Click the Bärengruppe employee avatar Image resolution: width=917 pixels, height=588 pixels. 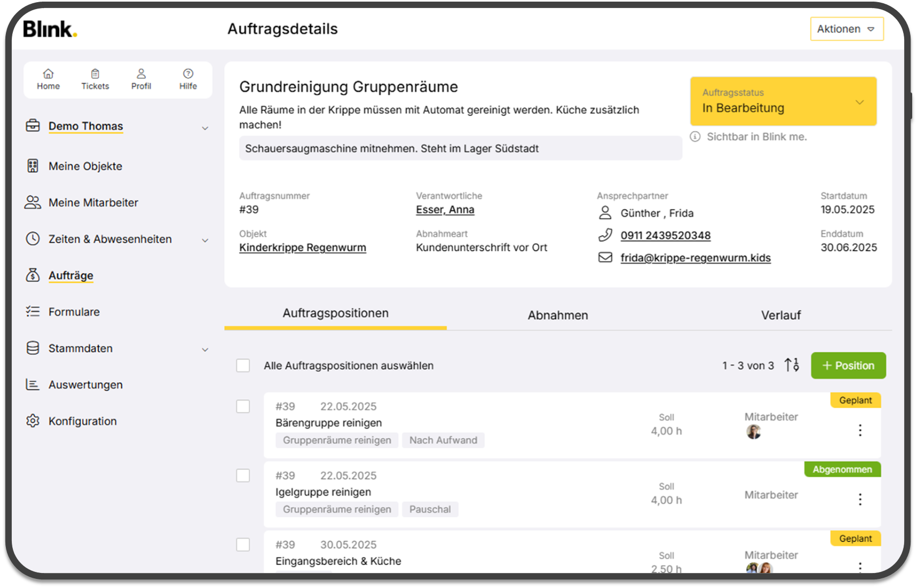pos(753,432)
